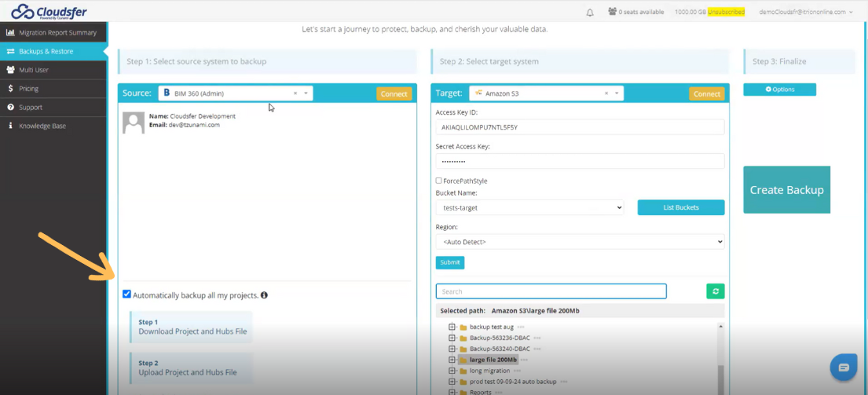Open the Region Auto Detect dropdown
Image resolution: width=868 pixels, height=395 pixels.
coord(580,242)
